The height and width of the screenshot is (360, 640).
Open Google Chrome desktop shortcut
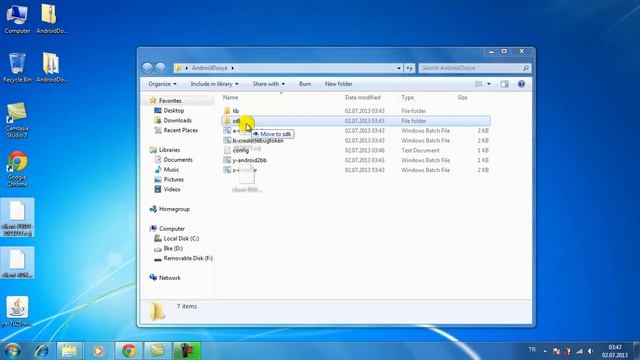17,169
